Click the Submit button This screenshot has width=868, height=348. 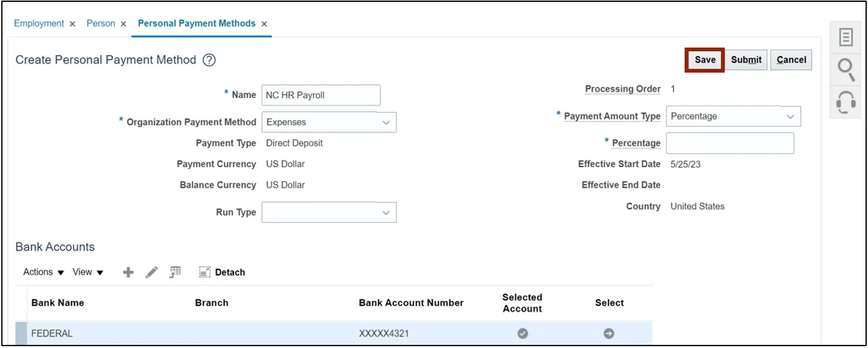[746, 60]
